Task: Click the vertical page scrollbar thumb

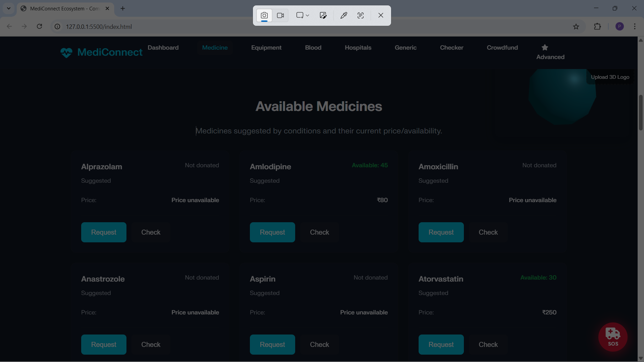Action: 641,112
